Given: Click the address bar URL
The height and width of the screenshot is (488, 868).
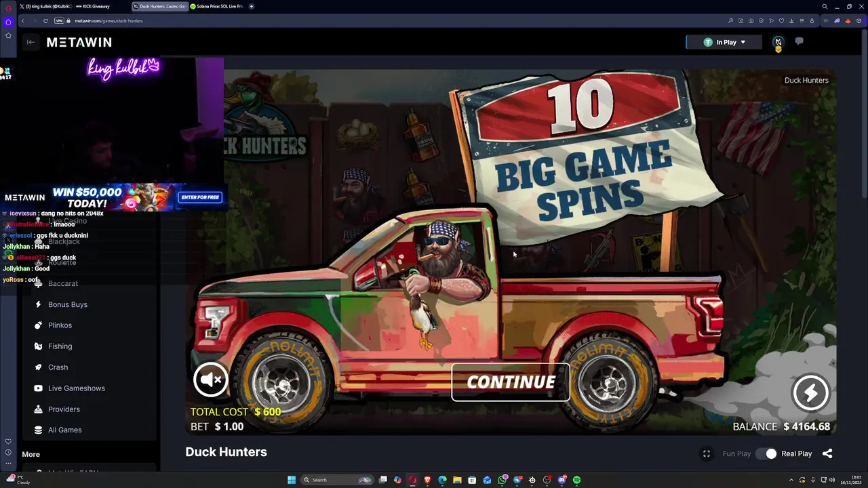Looking at the screenshot, I should pyautogui.click(x=108, y=21).
